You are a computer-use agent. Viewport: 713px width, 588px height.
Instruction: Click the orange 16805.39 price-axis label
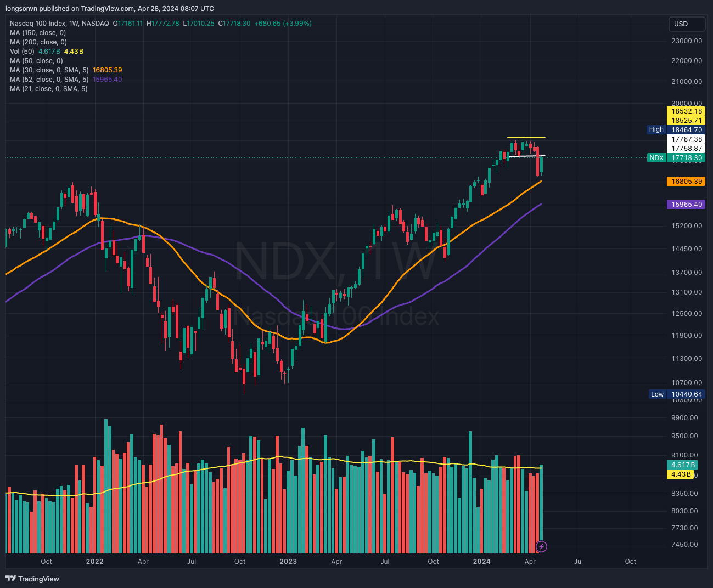pyautogui.click(x=686, y=182)
